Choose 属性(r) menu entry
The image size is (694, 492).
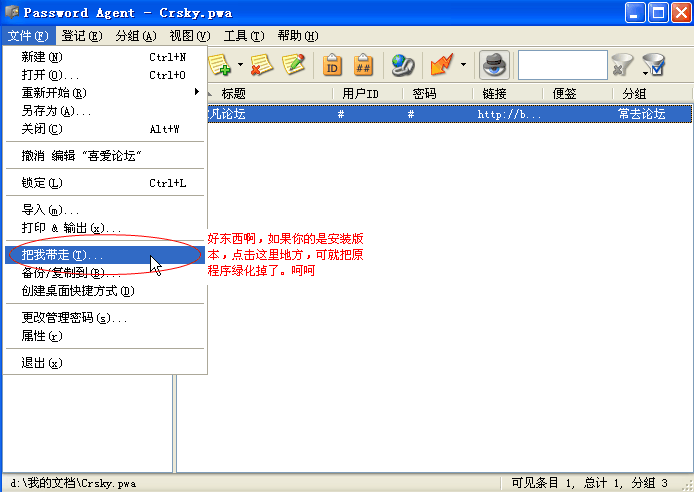point(105,336)
